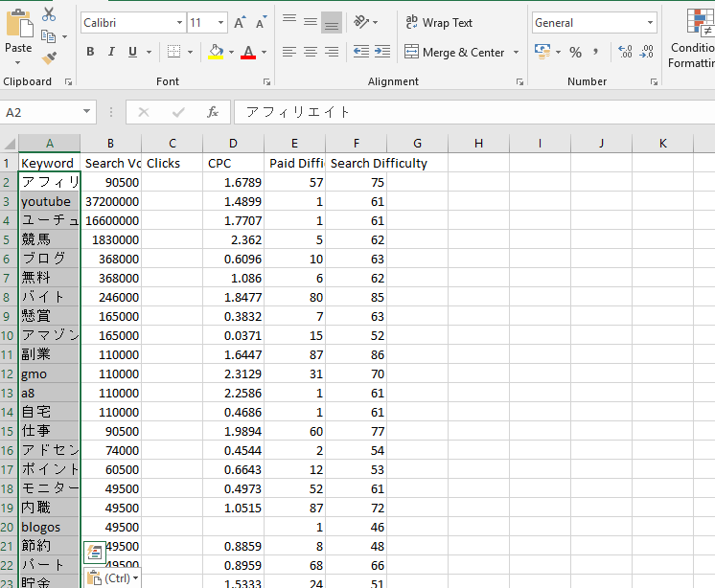Click the Increase Indent icon
715x588 pixels.
click(x=382, y=52)
